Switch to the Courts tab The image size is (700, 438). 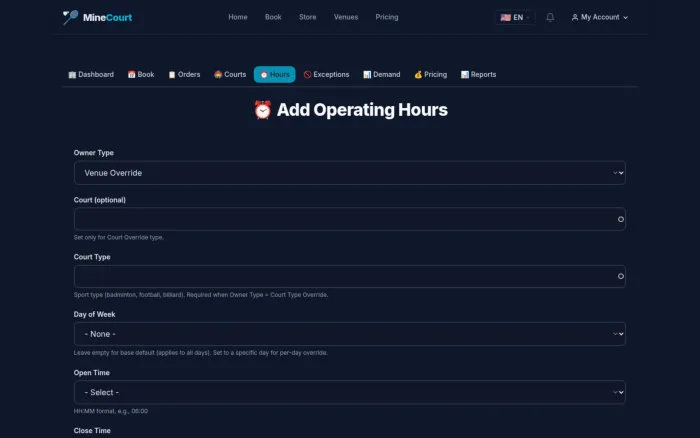230,75
